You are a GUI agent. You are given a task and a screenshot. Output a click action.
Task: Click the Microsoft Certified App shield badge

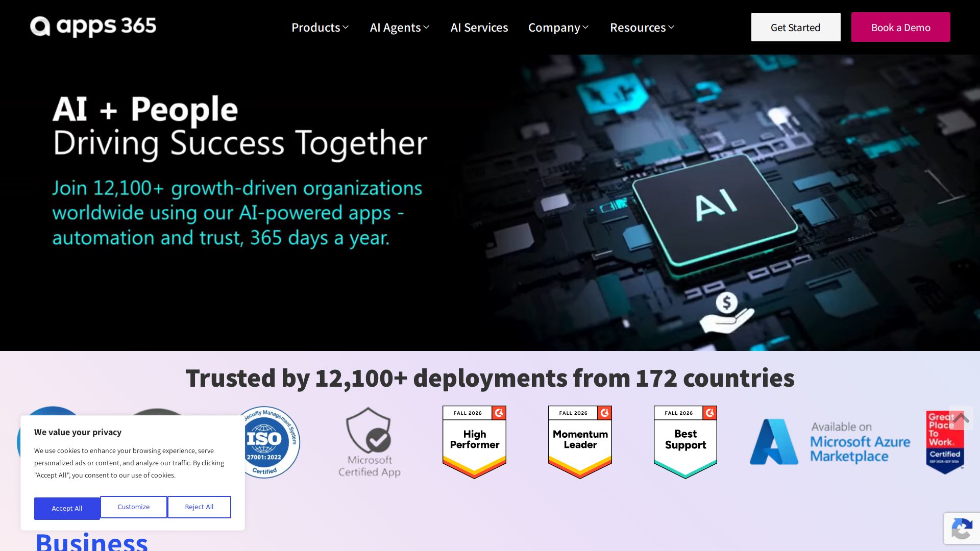[370, 442]
